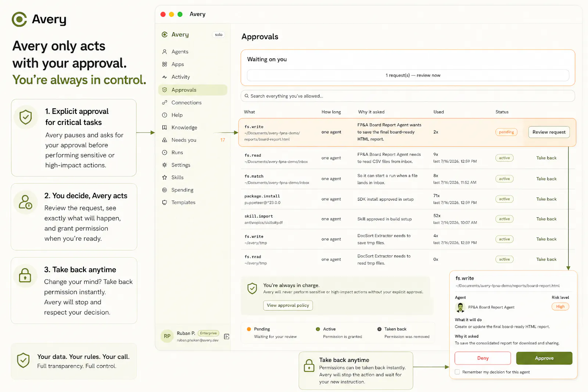588x392 pixels.
Task: Take back the fs.match permission
Action: [x=546, y=179]
